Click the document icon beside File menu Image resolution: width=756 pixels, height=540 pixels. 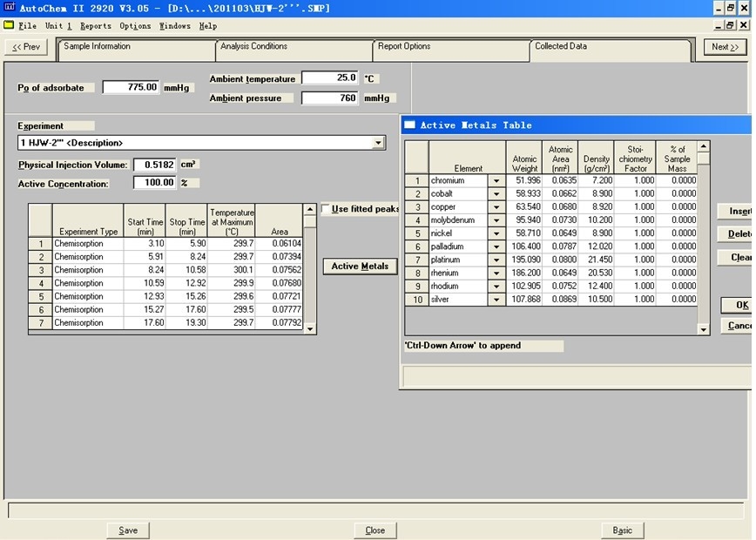pyautogui.click(x=9, y=25)
